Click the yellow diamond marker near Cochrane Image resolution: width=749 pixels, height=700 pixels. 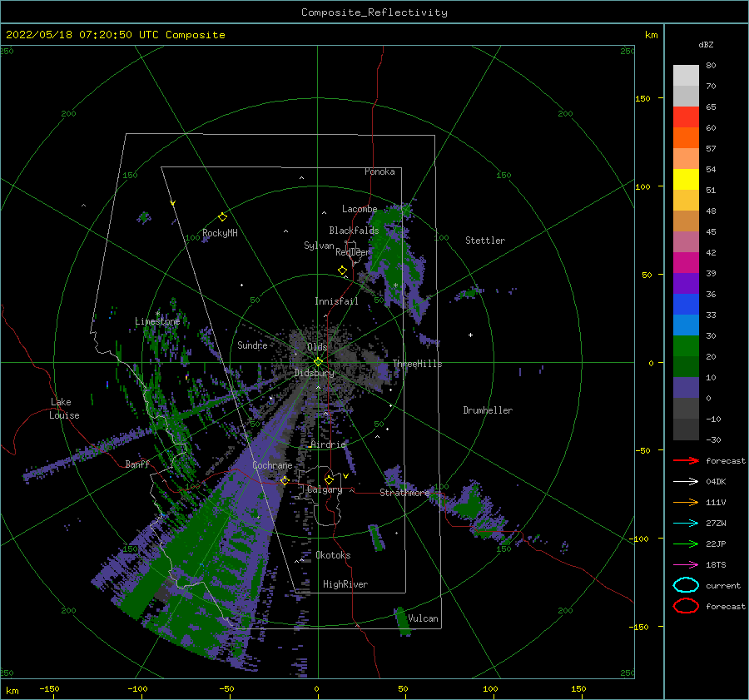pos(285,480)
